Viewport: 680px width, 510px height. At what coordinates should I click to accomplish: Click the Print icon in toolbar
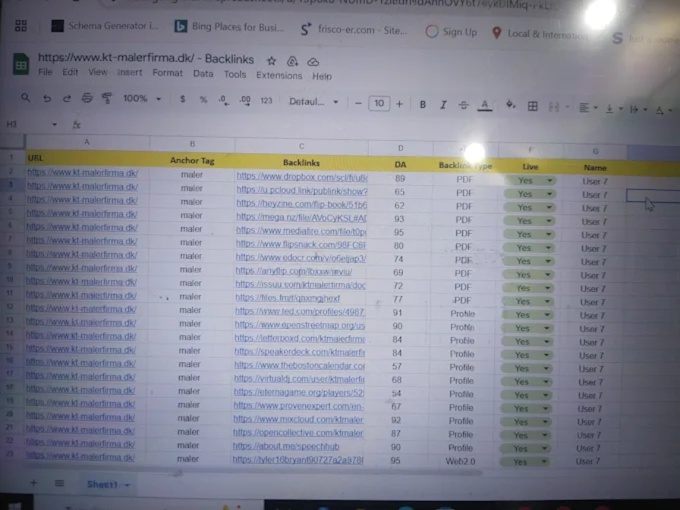tap(87, 99)
